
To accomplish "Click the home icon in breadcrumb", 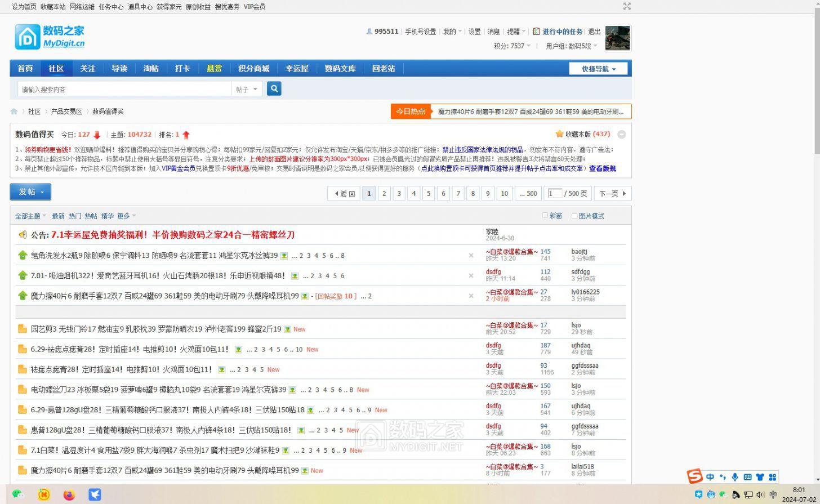I will coord(14,111).
